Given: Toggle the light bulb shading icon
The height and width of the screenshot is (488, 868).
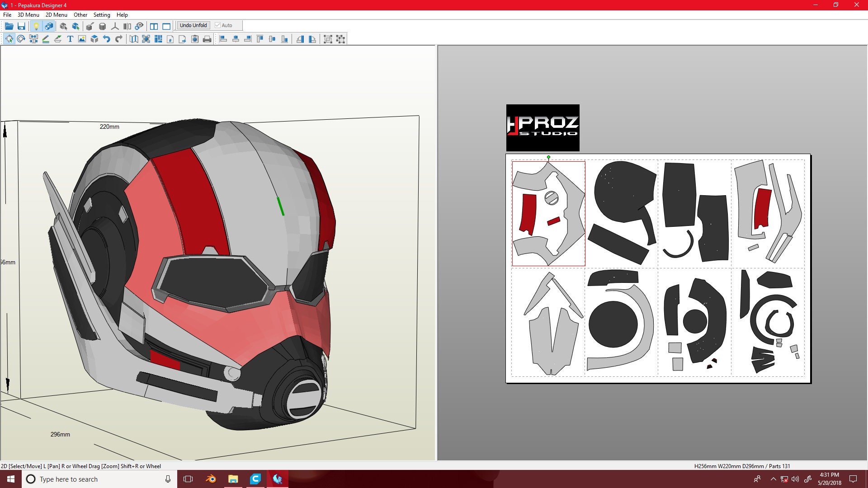Looking at the screenshot, I should (36, 26).
